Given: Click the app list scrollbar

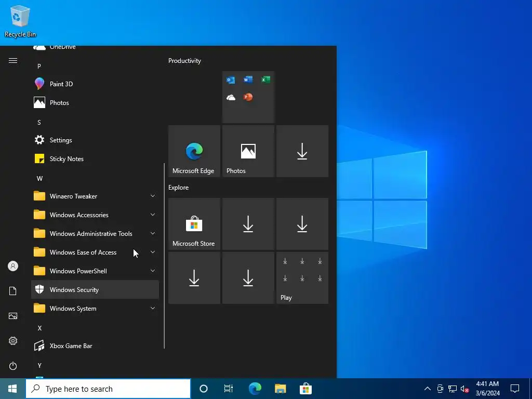Looking at the screenshot, I should [x=164, y=256].
